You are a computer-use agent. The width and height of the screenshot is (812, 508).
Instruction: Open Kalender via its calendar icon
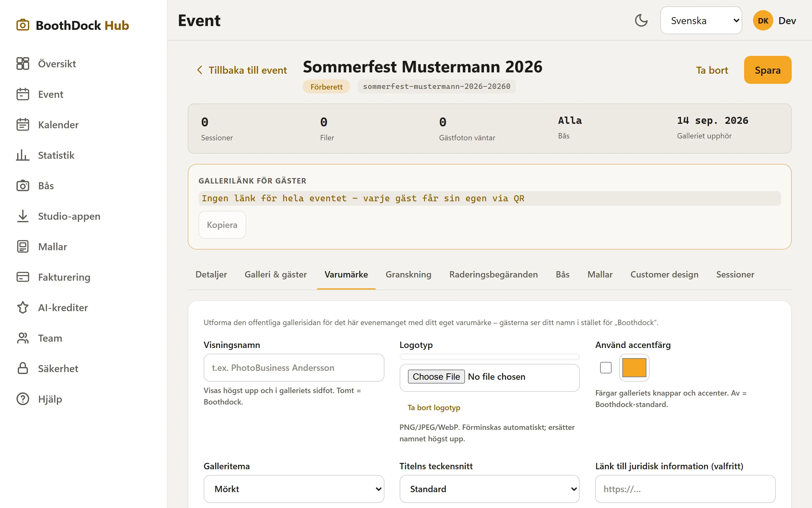[23, 125]
